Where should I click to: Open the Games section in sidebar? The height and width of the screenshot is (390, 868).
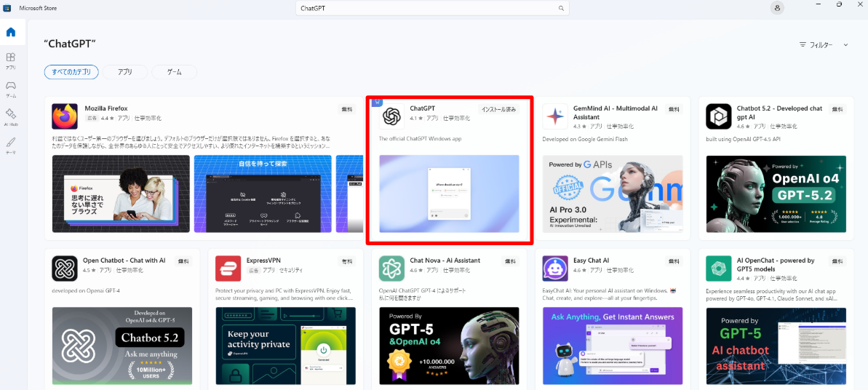10,89
